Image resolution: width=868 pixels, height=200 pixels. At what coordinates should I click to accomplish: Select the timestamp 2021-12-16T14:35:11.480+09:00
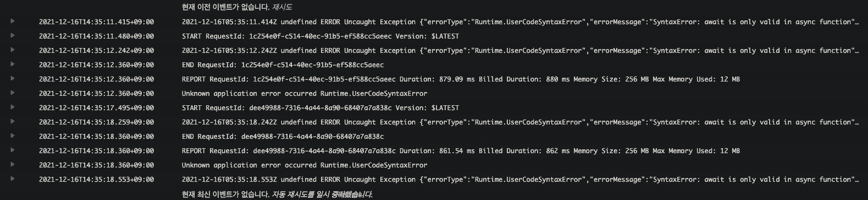(96, 36)
